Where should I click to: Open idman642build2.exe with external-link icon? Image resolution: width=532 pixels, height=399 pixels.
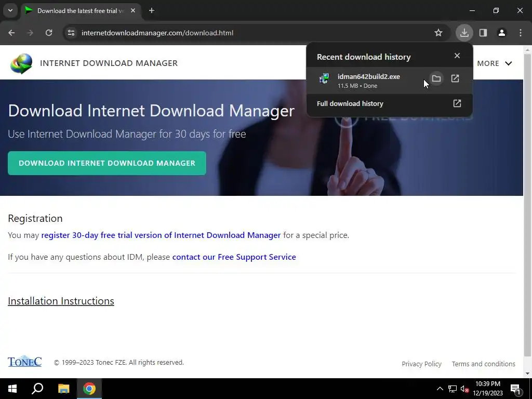tap(455, 79)
